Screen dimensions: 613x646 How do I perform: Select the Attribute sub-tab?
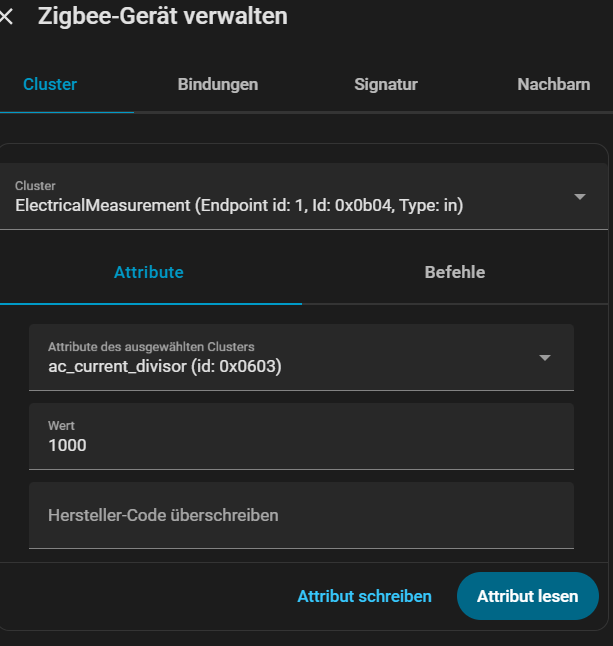click(149, 272)
